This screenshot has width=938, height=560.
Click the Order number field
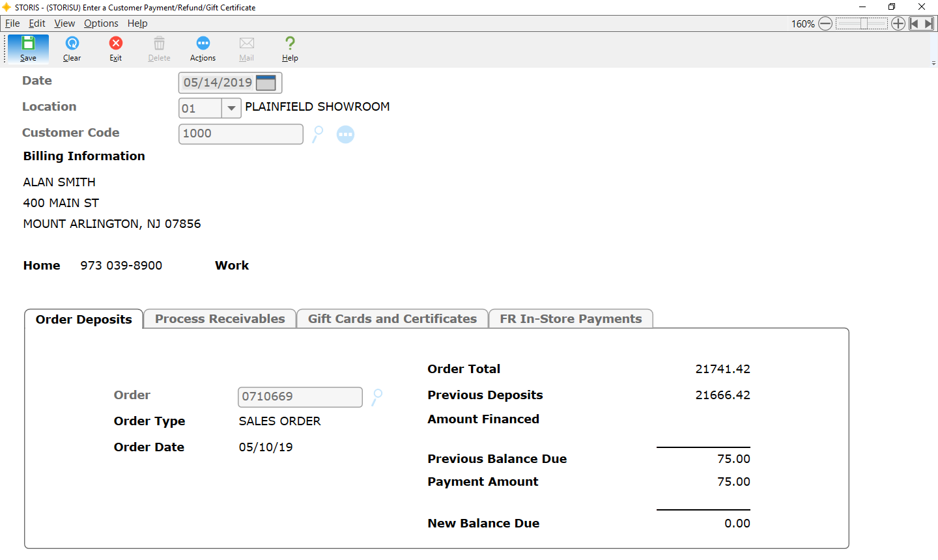click(x=300, y=397)
